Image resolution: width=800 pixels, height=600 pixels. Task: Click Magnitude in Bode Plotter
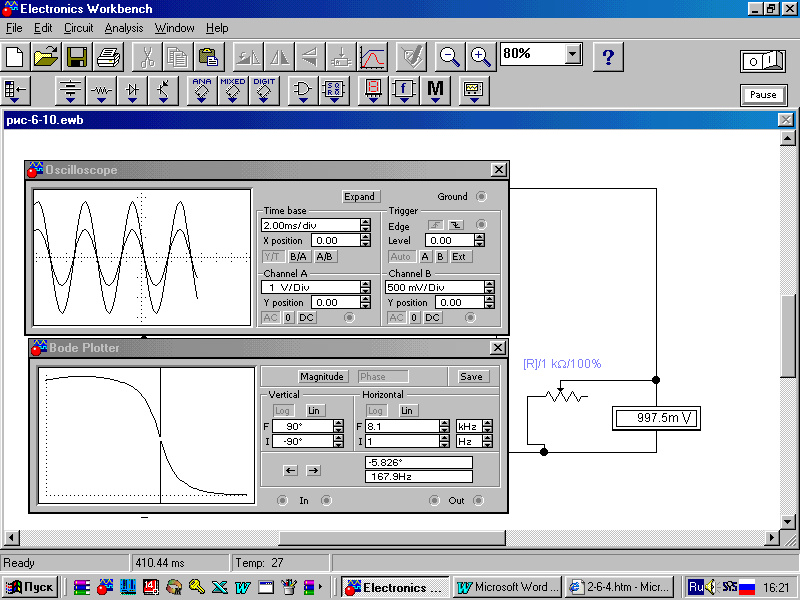[321, 377]
